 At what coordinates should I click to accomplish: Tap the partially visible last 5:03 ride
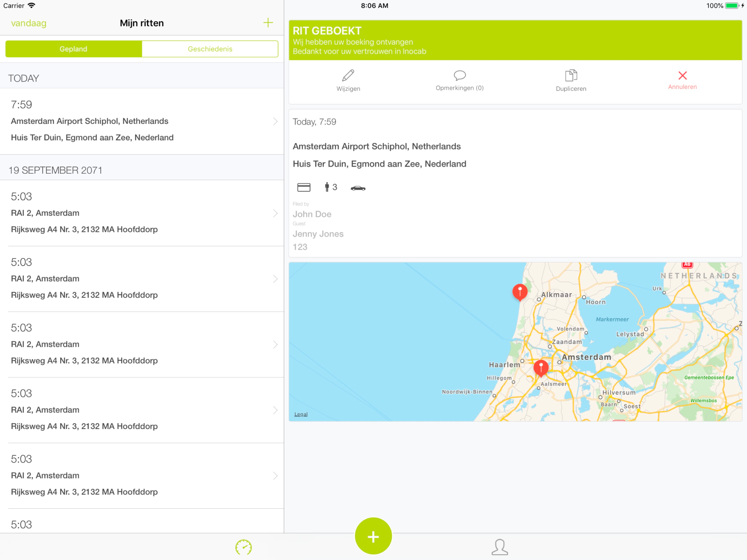[x=142, y=521]
